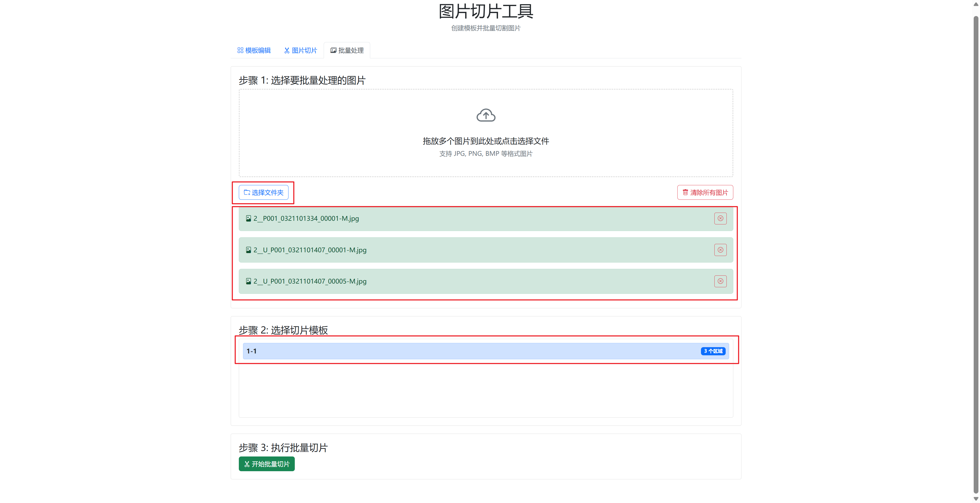Start batch slicing with 开始批量切片
This screenshot has height=503, width=980.
coord(267,464)
